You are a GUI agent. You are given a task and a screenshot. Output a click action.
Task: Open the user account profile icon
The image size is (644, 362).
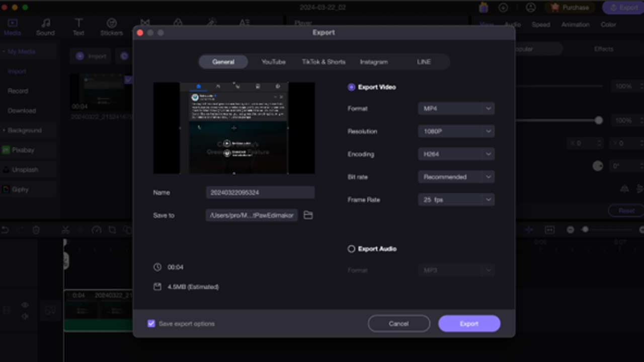(530, 8)
